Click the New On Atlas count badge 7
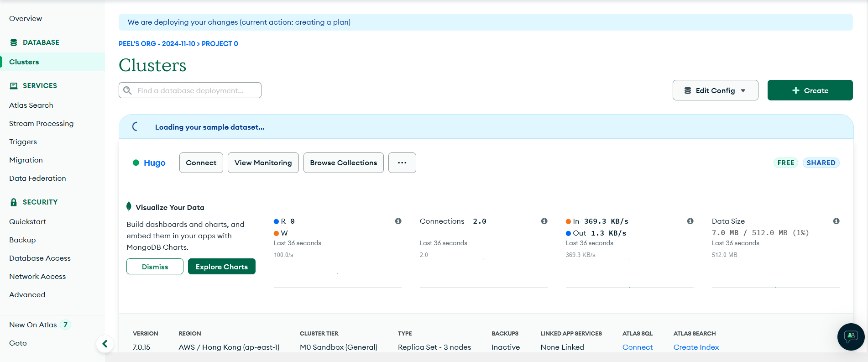 click(65, 325)
